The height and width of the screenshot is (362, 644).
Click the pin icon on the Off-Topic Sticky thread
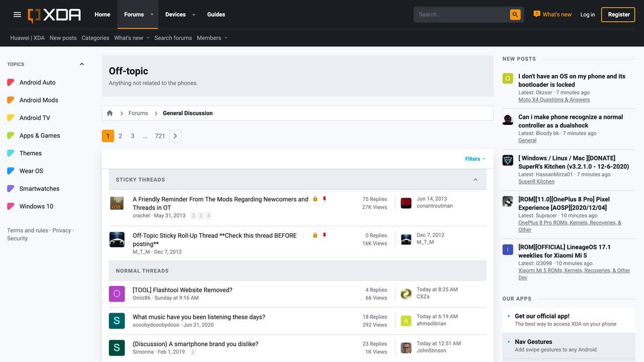pos(324,235)
